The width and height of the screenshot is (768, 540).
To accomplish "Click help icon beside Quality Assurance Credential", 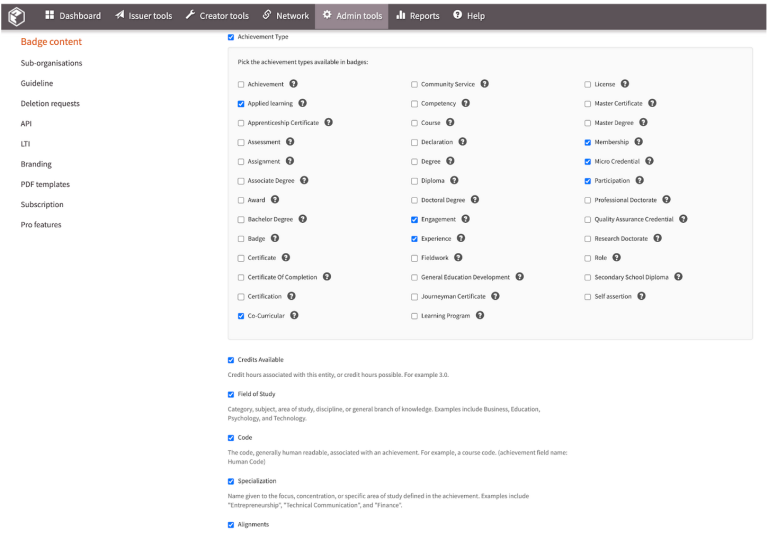I will pyautogui.click(x=684, y=219).
